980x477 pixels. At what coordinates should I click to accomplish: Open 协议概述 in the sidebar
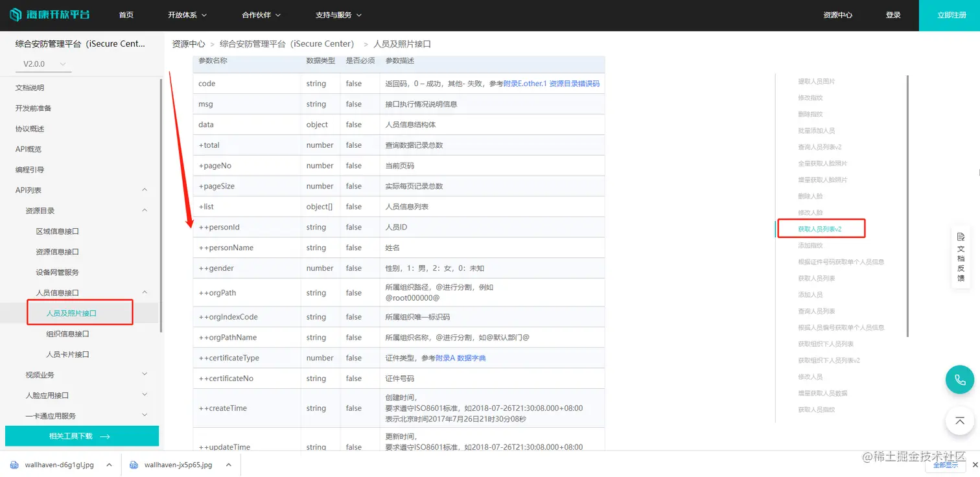[30, 128]
